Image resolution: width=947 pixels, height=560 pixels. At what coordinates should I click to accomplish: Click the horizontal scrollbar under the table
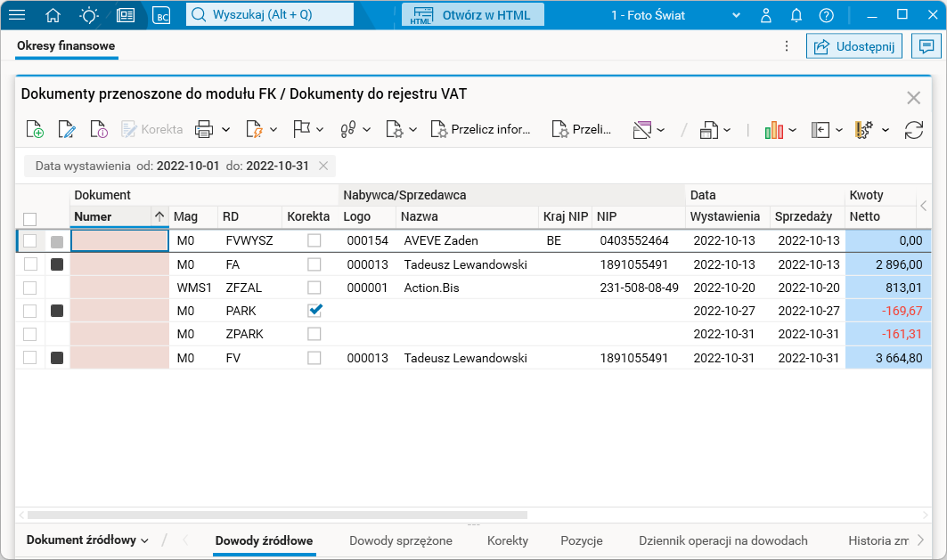tap(276, 515)
